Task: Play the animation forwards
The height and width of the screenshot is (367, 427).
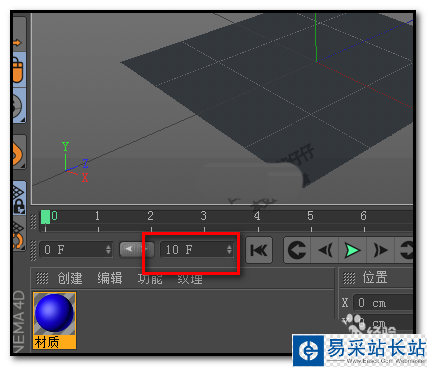Action: (353, 250)
